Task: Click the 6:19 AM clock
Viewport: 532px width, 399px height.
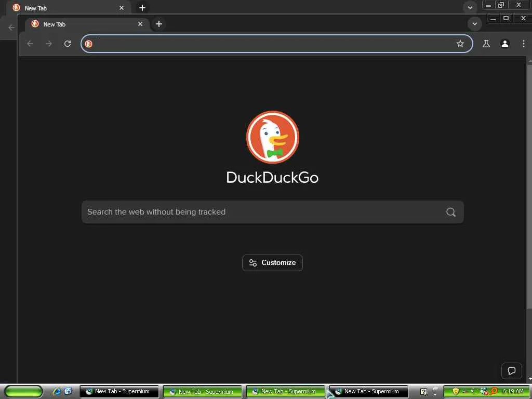Action: 513,391
